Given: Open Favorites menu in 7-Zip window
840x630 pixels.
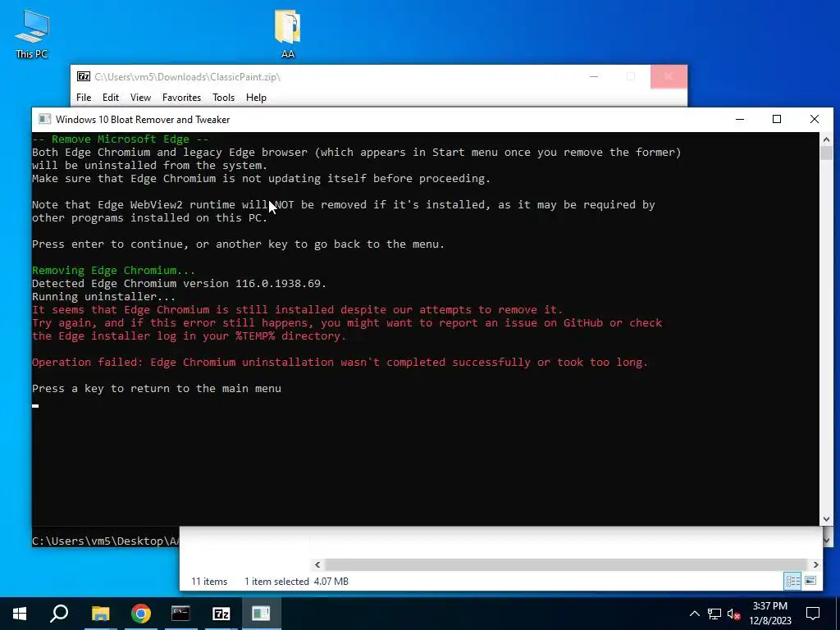Looking at the screenshot, I should coord(181,98).
